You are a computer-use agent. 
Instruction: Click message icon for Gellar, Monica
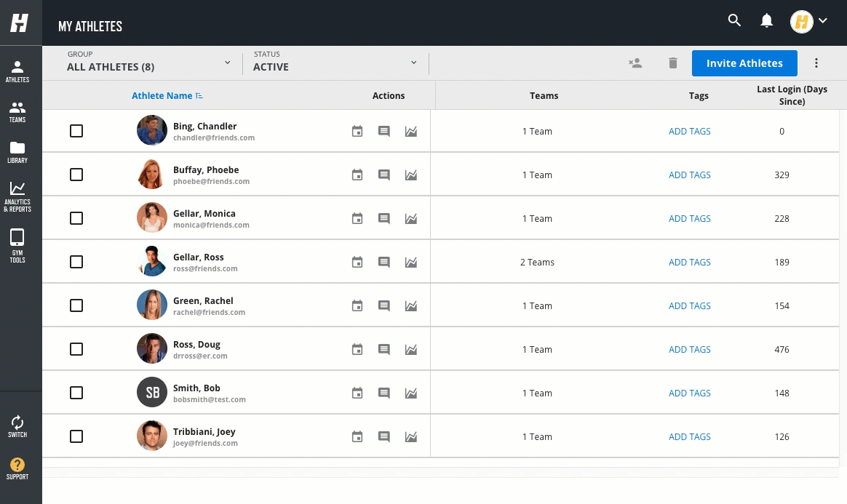[384, 218]
